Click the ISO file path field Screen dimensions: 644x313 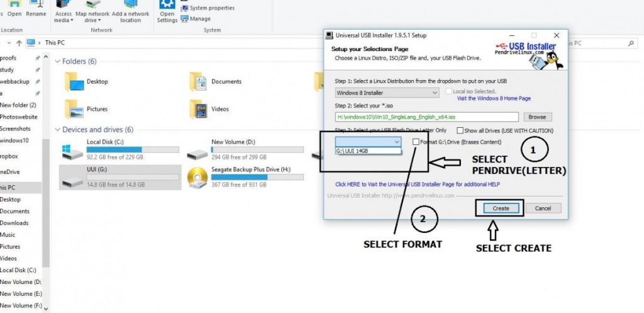[426, 117]
